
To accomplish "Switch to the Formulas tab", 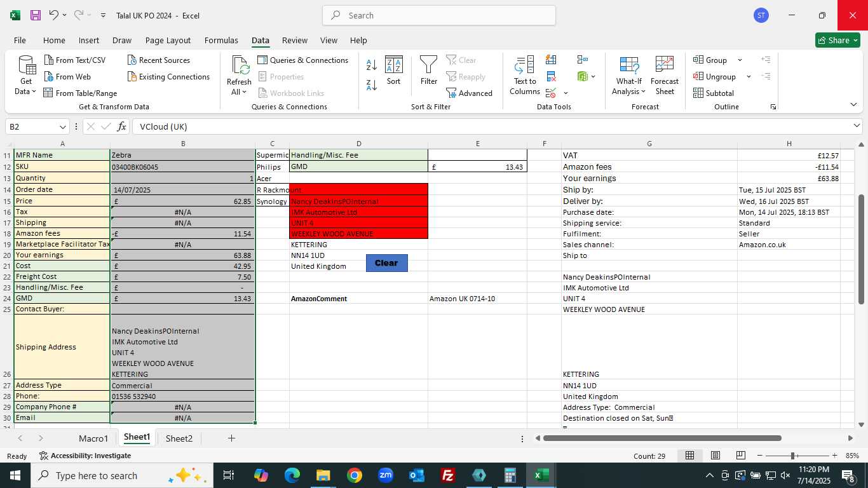I will pos(221,40).
